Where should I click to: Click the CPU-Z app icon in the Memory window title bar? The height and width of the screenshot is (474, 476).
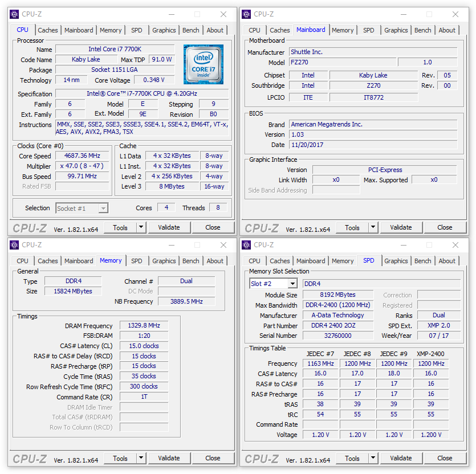[x=14, y=245]
